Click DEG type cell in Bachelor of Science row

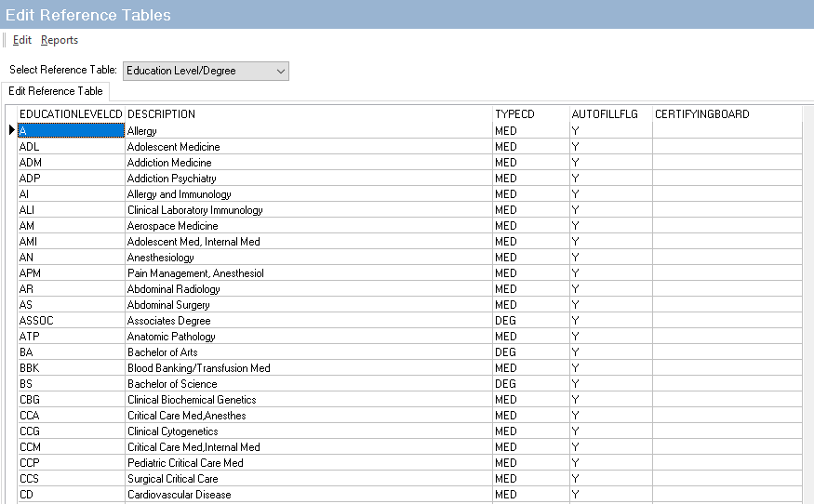coord(530,384)
